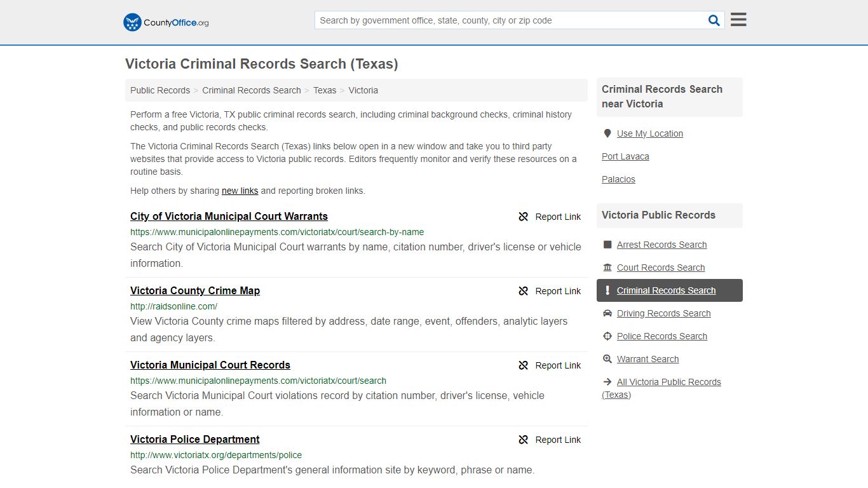Open Warrant Search sidebar link
The height and width of the screenshot is (488, 868).
648,359
